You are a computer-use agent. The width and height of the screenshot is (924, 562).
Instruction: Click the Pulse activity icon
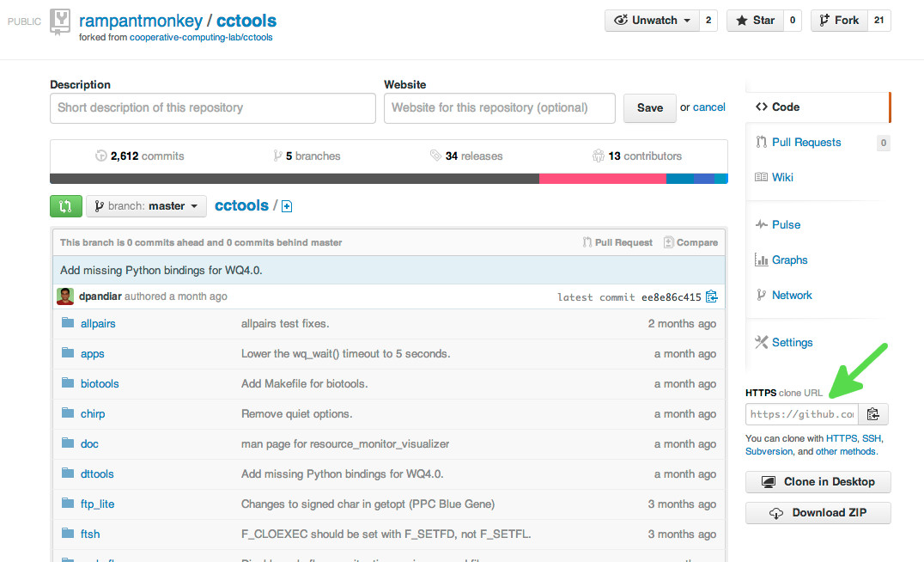tap(762, 224)
